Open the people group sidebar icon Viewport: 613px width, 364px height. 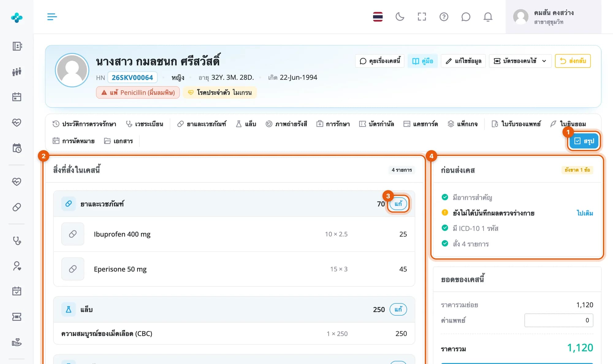pyautogui.click(x=17, y=72)
